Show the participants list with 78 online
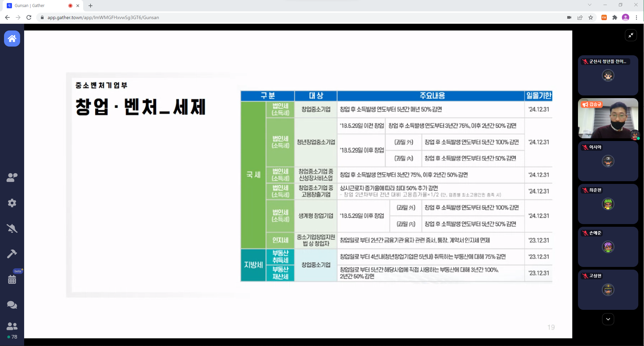 point(12,330)
